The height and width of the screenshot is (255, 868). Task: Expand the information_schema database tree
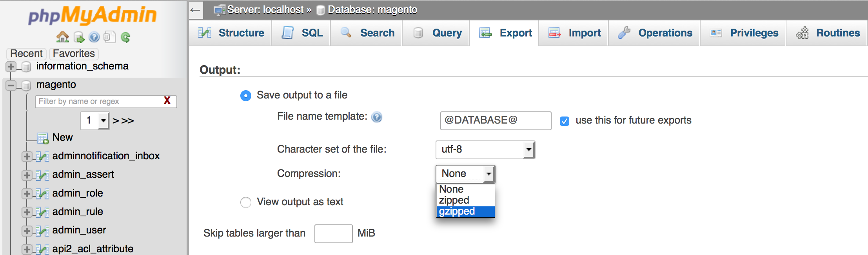(11, 67)
